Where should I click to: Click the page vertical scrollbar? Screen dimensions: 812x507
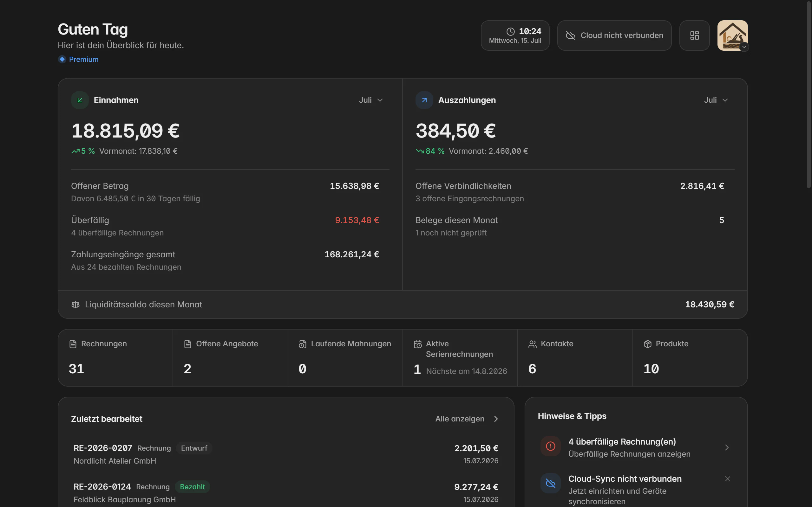809,95
